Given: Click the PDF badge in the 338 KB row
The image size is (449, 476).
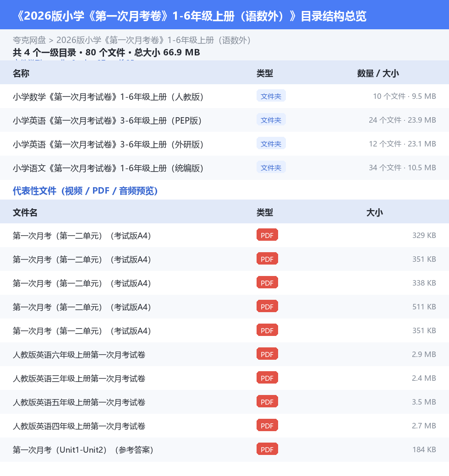Looking at the screenshot, I should [x=267, y=283].
